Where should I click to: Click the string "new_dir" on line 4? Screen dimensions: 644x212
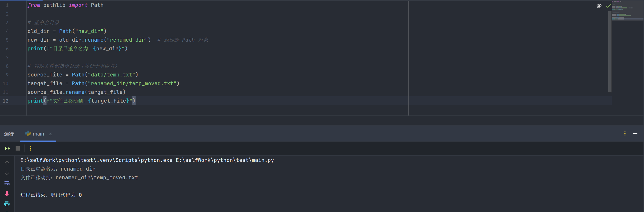tap(89, 31)
